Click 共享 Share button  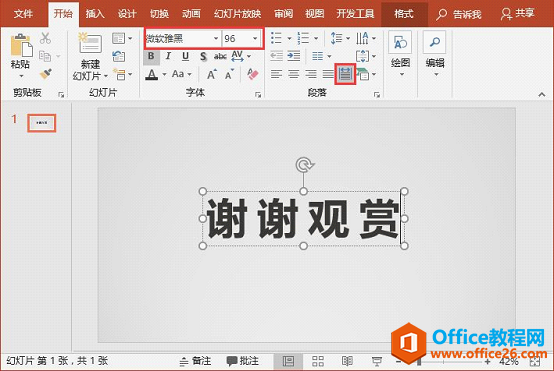[x=518, y=14]
